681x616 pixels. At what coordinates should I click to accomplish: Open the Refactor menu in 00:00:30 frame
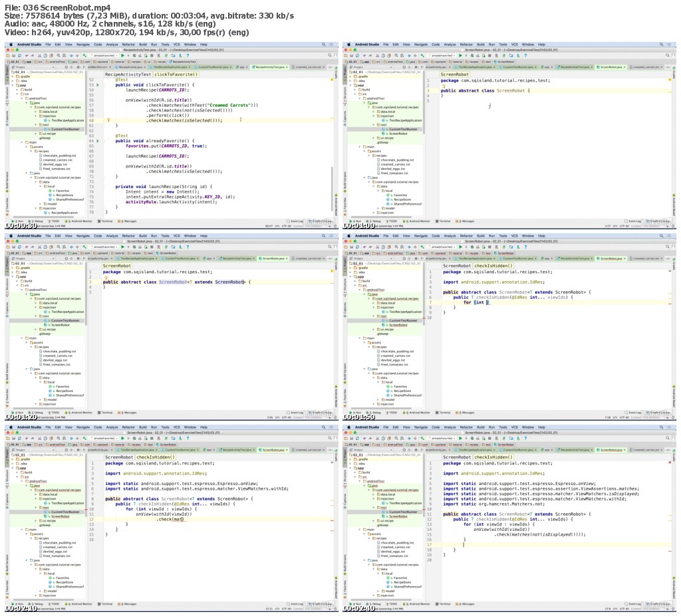coord(128,45)
